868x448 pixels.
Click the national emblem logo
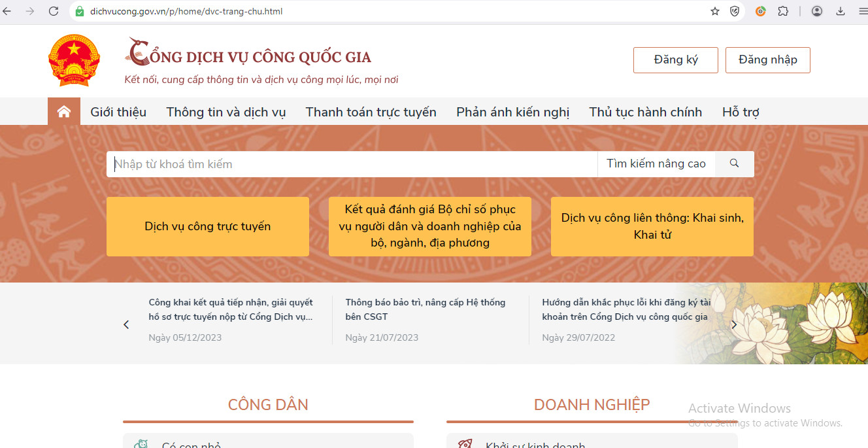click(x=74, y=61)
